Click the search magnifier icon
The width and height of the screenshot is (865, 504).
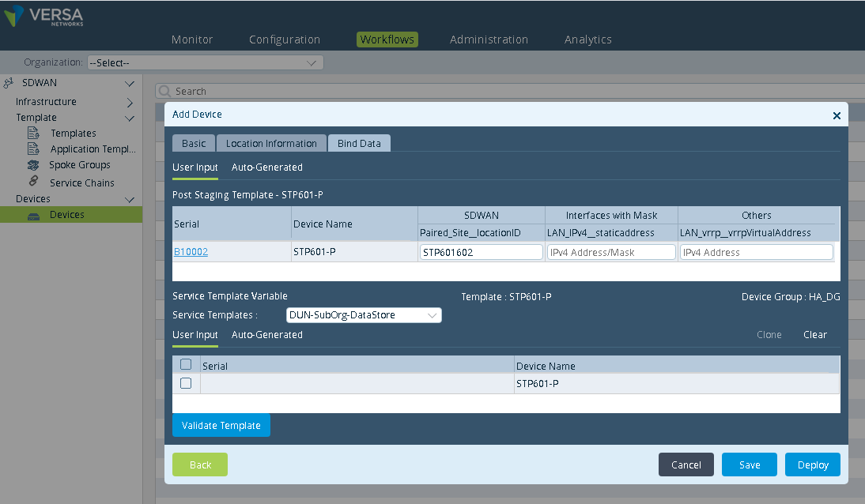[164, 91]
